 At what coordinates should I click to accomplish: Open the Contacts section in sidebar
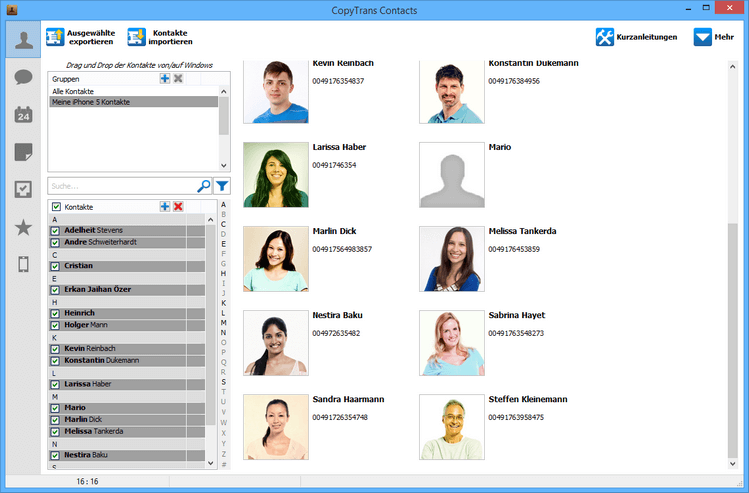point(23,40)
